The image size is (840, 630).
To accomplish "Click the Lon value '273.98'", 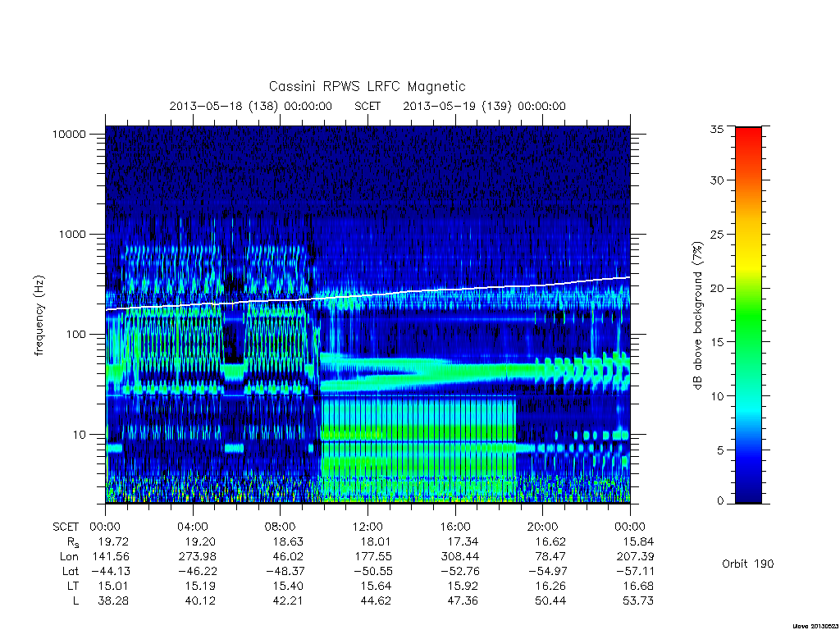I will pyautogui.click(x=197, y=557).
